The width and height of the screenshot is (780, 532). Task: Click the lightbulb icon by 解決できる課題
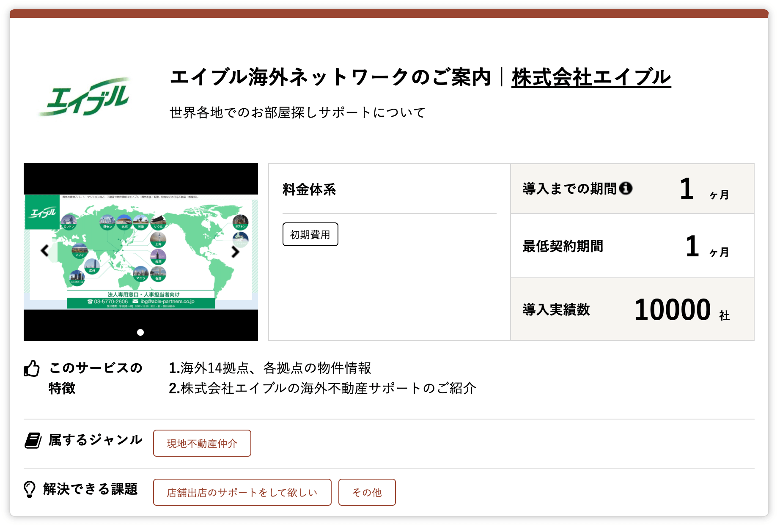[x=30, y=489]
